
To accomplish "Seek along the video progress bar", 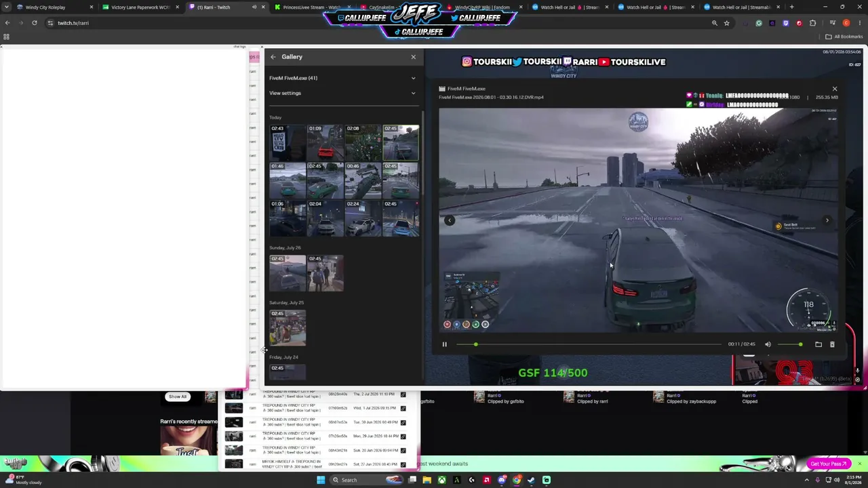I will coord(589,344).
